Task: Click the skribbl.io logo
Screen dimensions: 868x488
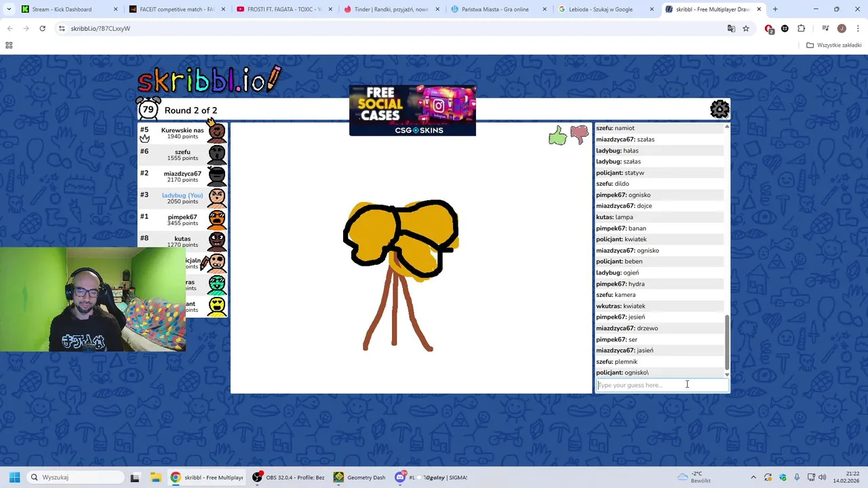Action: coord(209,80)
